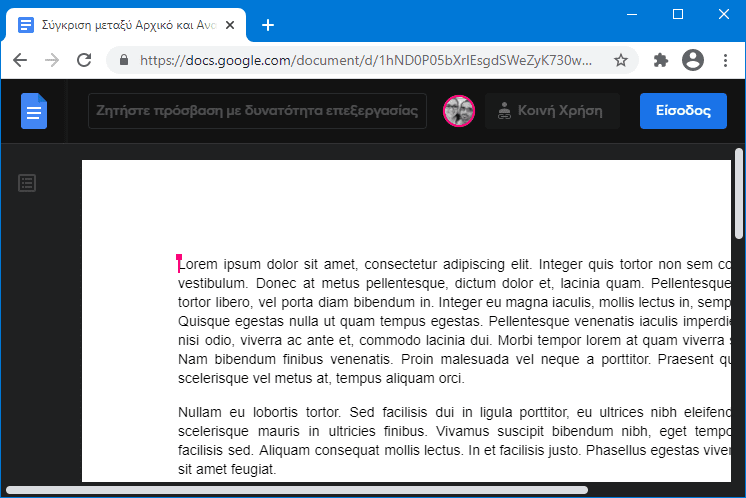Select the Σύγκριση μεταξύ Αρχικό tab

click(x=126, y=25)
